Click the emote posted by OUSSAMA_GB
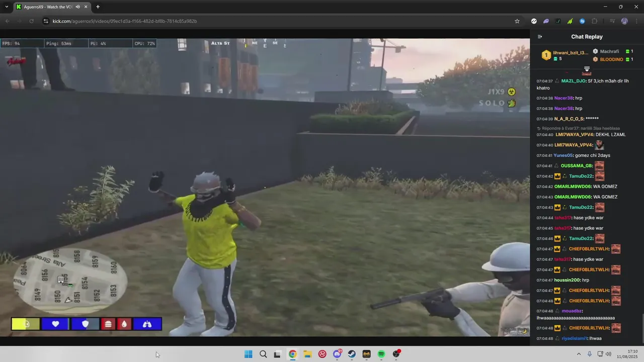The height and width of the screenshot is (362, 644). (599, 165)
